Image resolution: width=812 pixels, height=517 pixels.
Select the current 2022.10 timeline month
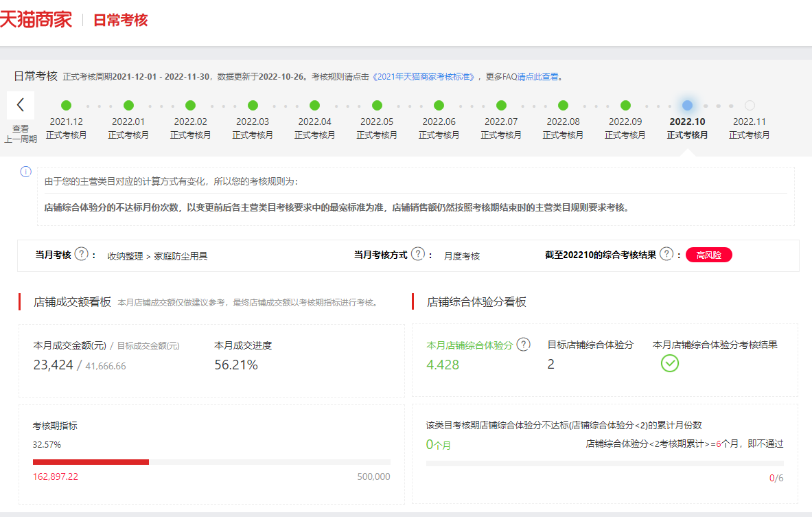[687, 121]
